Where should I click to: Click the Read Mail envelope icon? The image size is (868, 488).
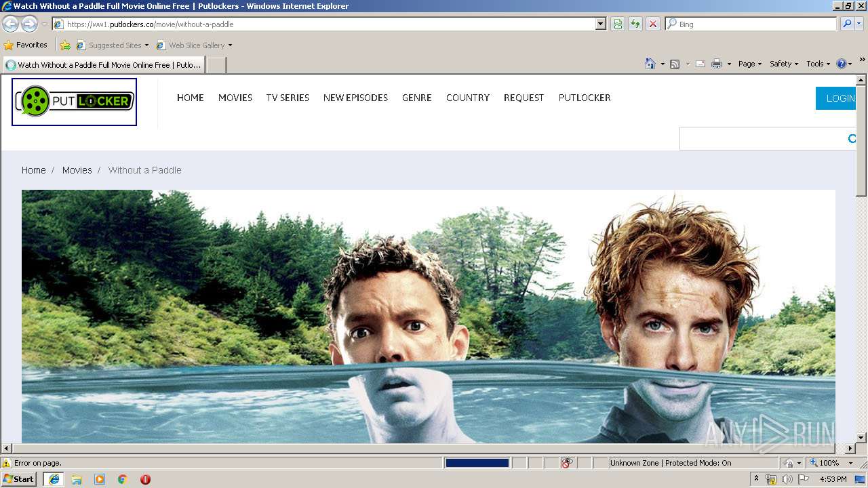click(701, 64)
